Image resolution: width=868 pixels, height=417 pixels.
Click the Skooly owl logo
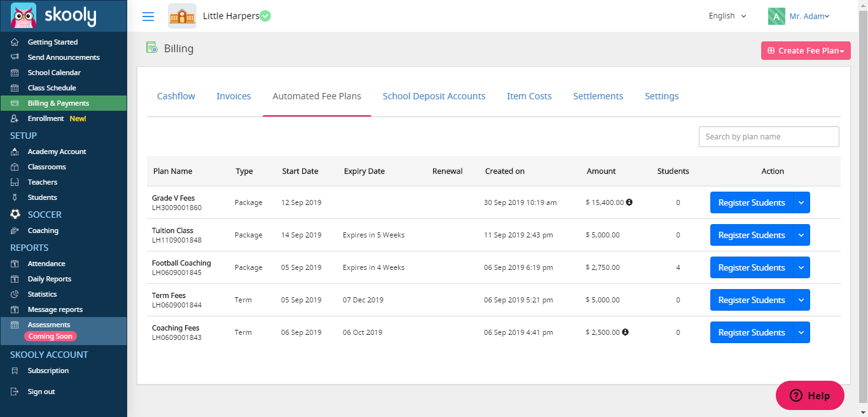(x=24, y=16)
